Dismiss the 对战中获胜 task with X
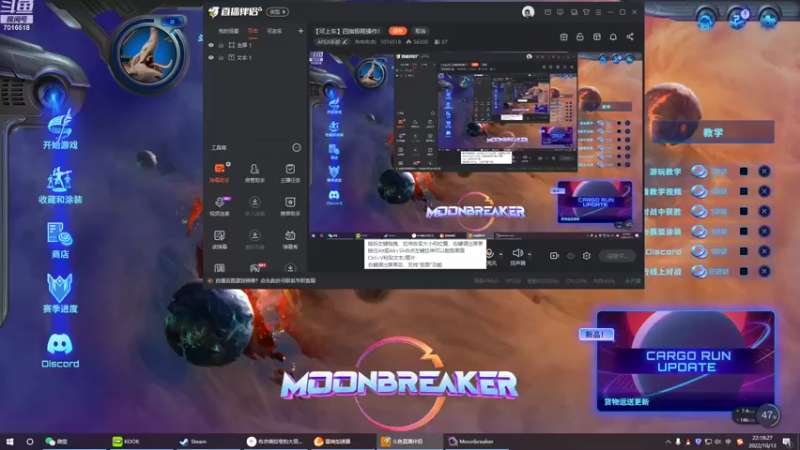This screenshot has height=450, width=800. pyautogui.click(x=764, y=211)
